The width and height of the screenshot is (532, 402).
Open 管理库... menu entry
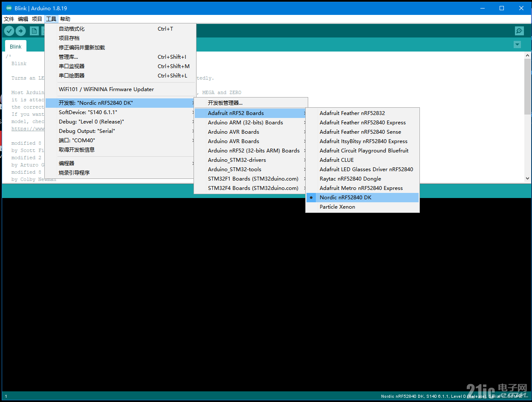121,57
